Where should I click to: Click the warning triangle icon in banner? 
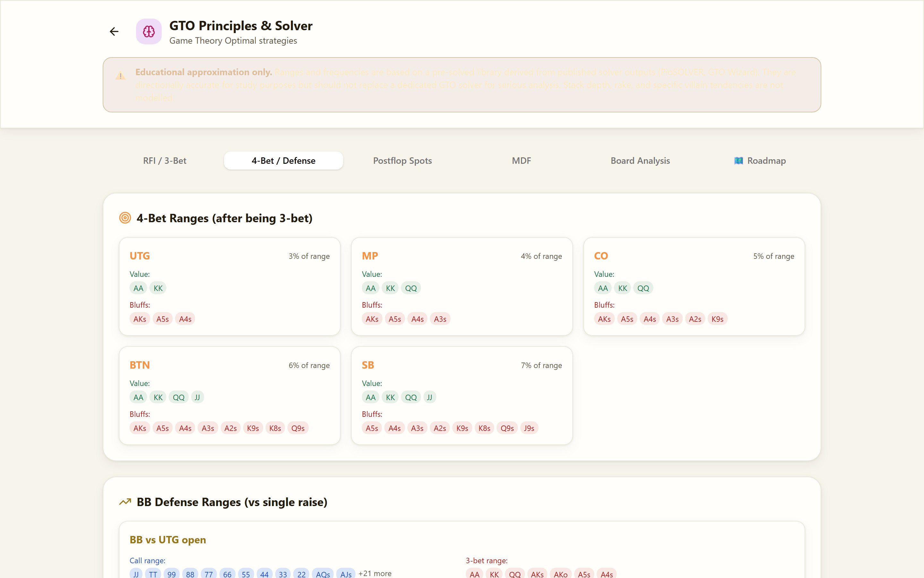120,76
